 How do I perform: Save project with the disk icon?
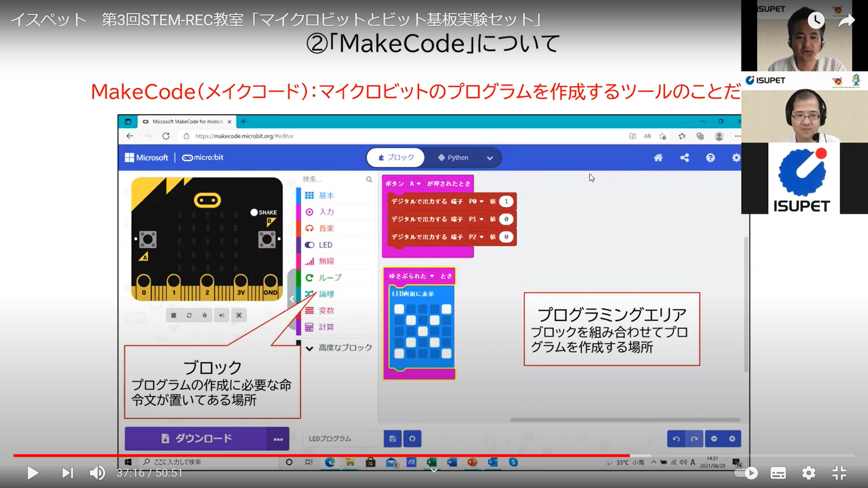(392, 439)
